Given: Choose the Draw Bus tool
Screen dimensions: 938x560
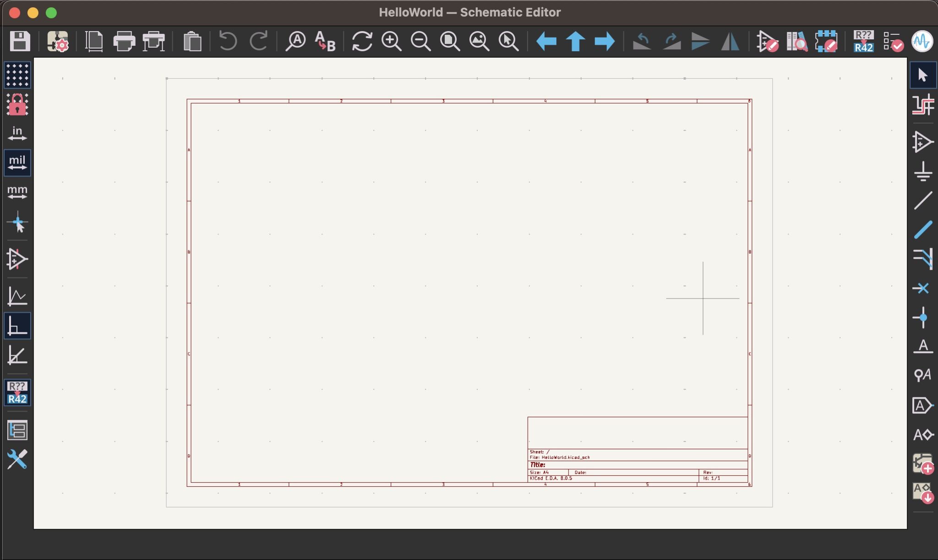Looking at the screenshot, I should [x=922, y=229].
